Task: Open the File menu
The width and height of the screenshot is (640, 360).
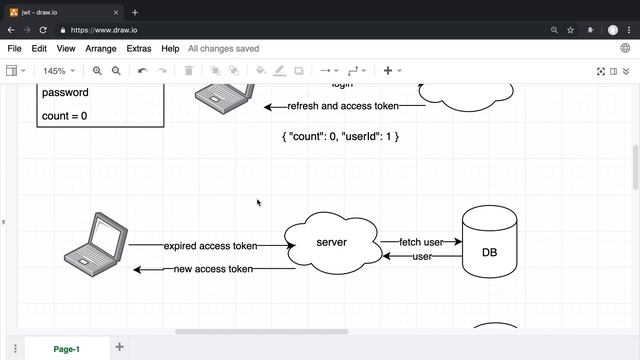Action: tap(14, 49)
